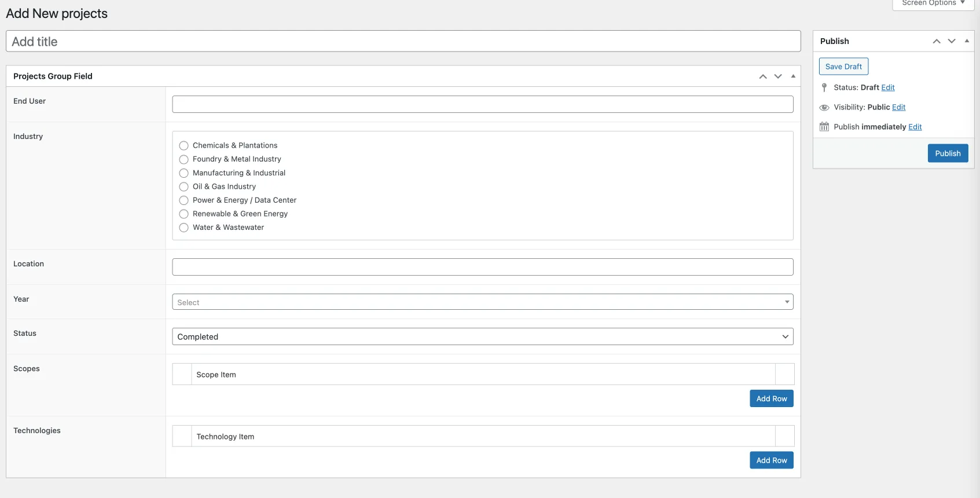Click the Technology Item column header
This screenshot has width=980, height=498.
483,437
